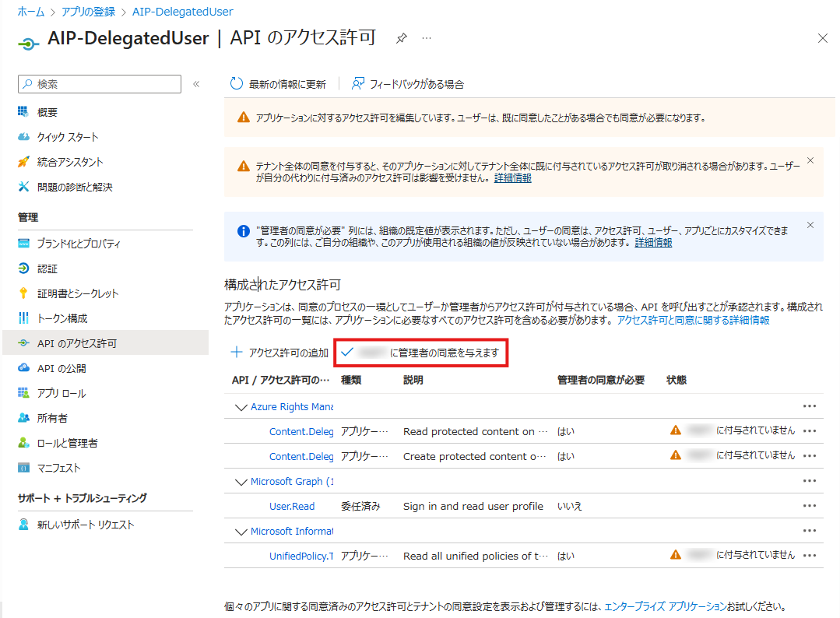Viewport: 840px width, 618px height.
Task: Open more options for the Microsoft Information group row
Action: click(x=810, y=530)
